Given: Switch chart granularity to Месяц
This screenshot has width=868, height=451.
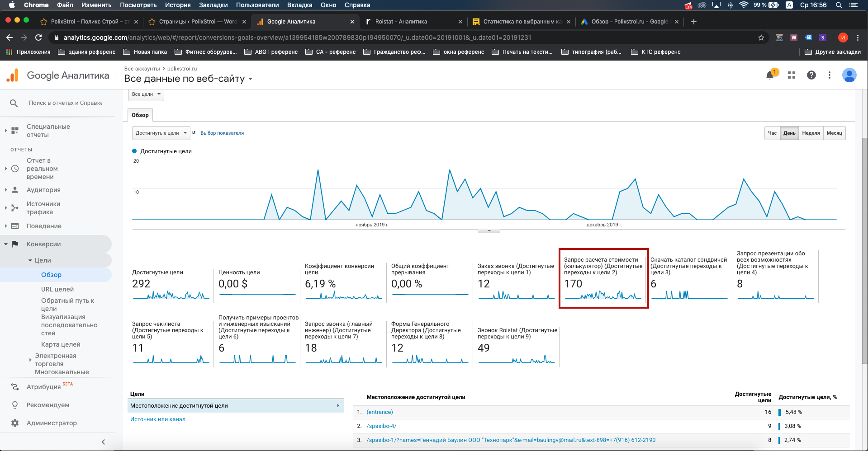Looking at the screenshot, I should tap(834, 133).
